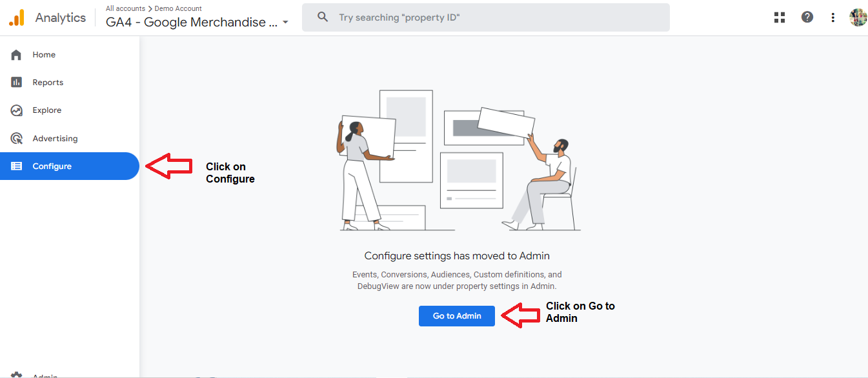868x378 pixels.
Task: Click the Demo Account breadcrumb
Action: tap(178, 8)
